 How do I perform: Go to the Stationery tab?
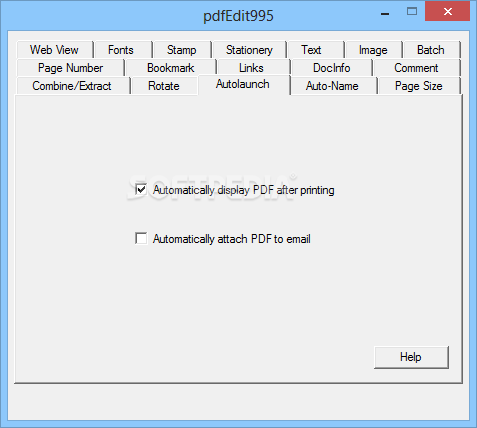[x=249, y=50]
